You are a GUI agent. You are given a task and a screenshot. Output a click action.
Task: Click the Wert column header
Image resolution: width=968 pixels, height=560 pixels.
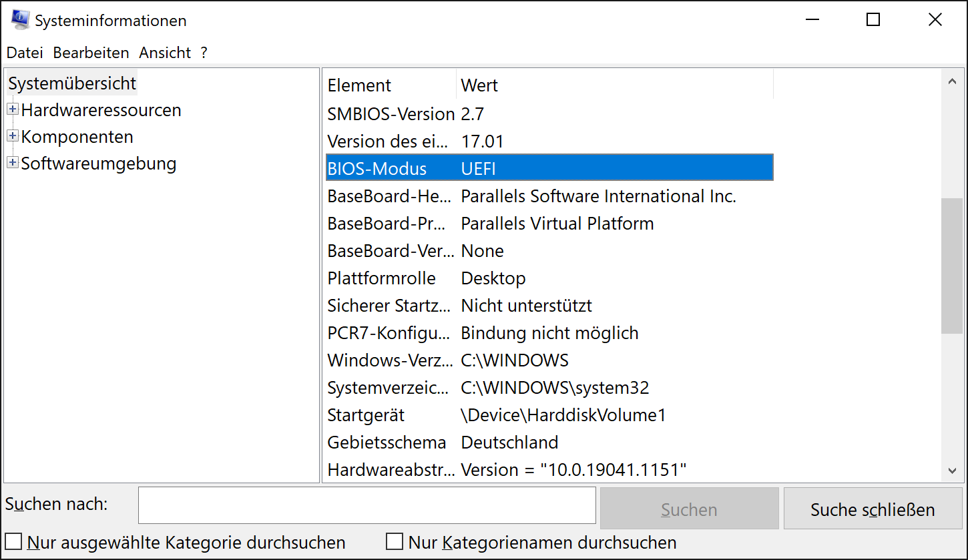click(478, 85)
